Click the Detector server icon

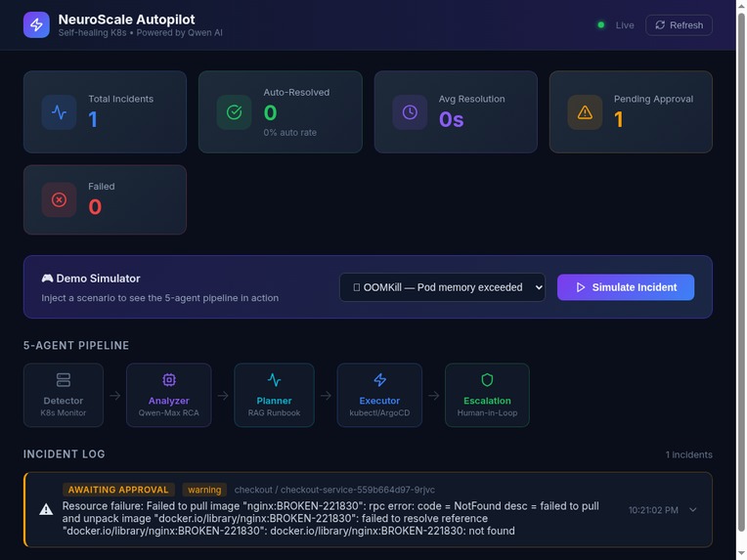[64, 380]
